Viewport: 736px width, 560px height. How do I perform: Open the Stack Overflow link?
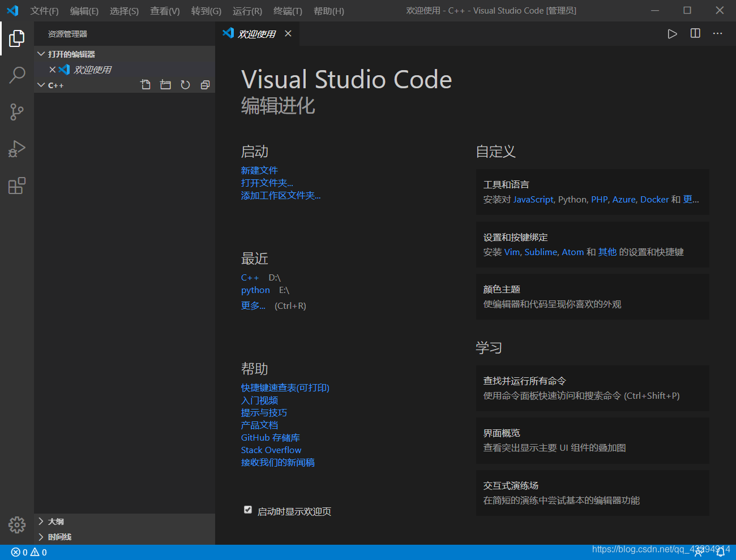271,450
